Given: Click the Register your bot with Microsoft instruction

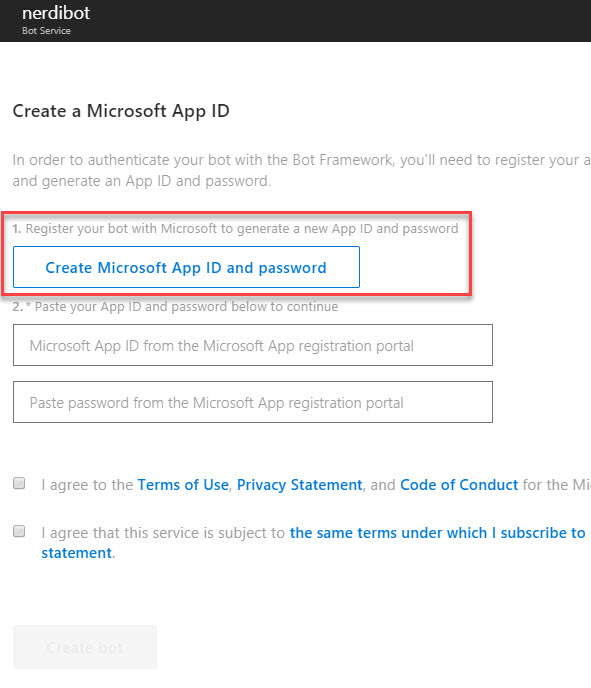Looking at the screenshot, I should 235,229.
